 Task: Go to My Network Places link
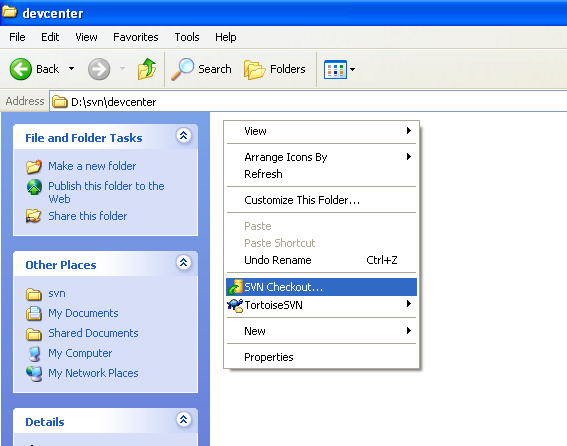(93, 373)
